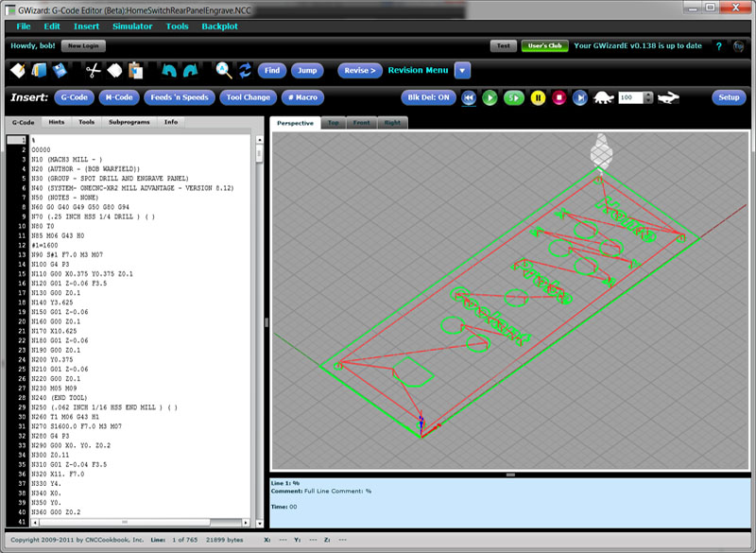Screen dimensions: 756x553
Task: Click the Open file folder icon
Action: point(41,70)
